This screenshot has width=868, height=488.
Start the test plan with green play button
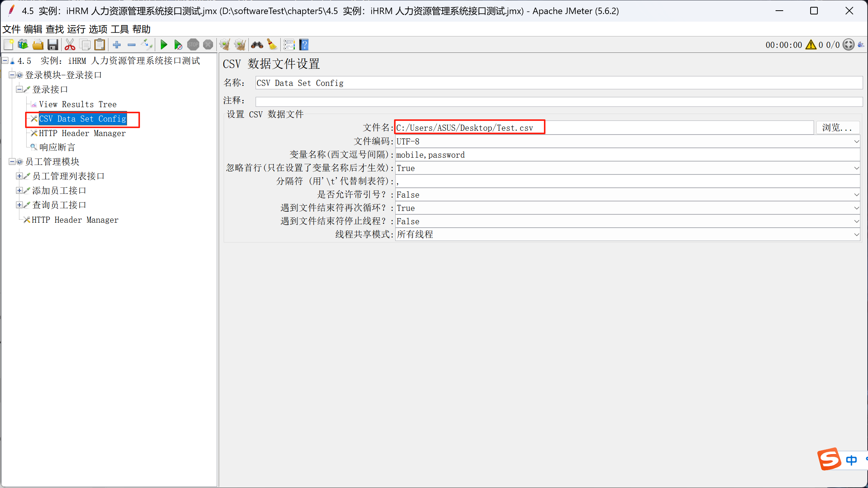pyautogui.click(x=164, y=44)
